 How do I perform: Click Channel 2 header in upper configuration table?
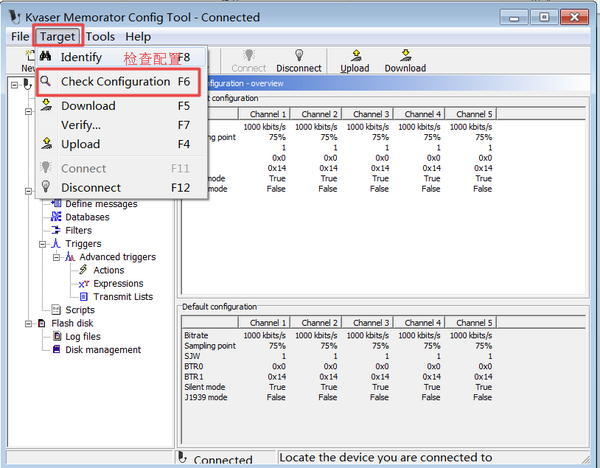316,114
